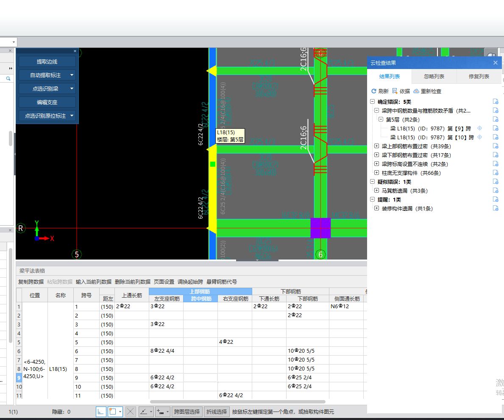Viewport: 504px width, 420px height.
Task: Collapse the 确定错误: 5类 tree node
Action: click(x=372, y=102)
